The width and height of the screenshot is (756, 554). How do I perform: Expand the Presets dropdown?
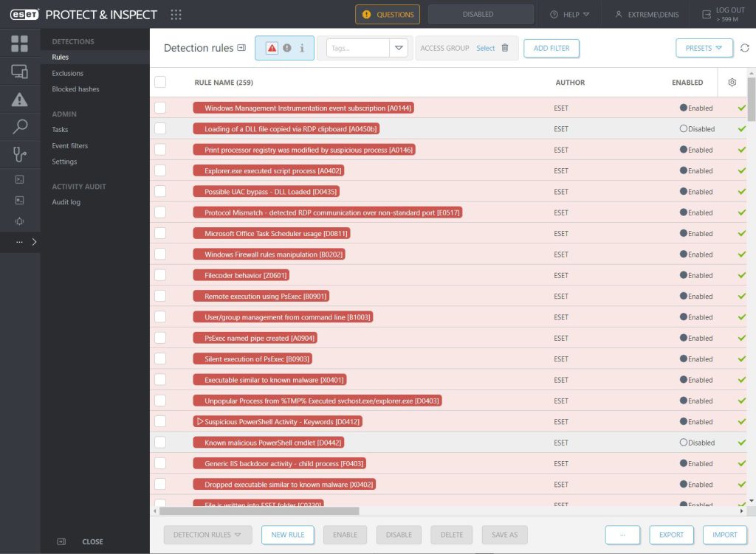pyautogui.click(x=704, y=48)
